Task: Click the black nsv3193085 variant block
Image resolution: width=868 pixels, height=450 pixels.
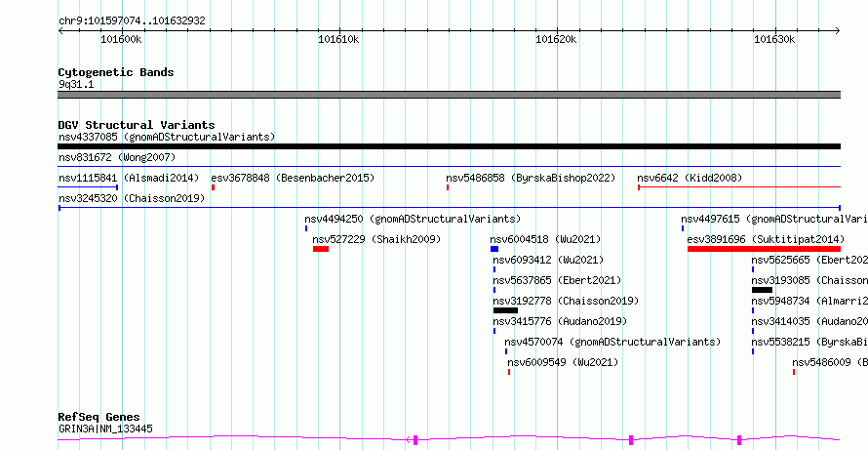Action: click(762, 290)
